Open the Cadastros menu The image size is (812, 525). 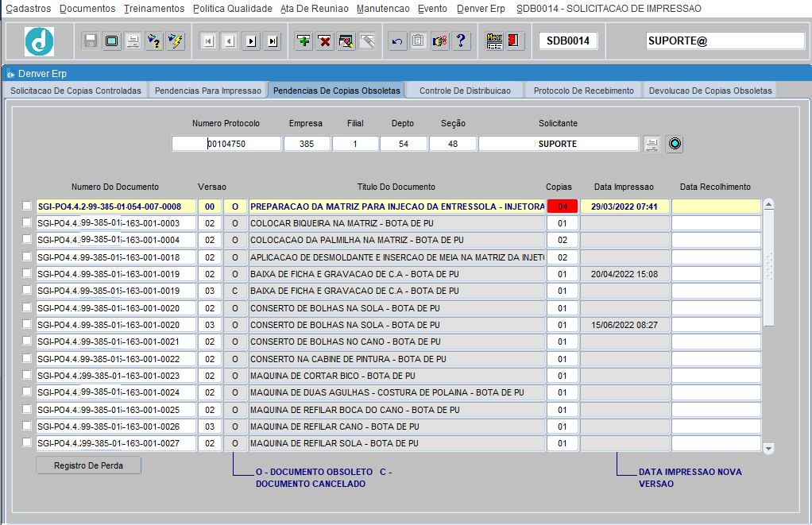(29, 9)
